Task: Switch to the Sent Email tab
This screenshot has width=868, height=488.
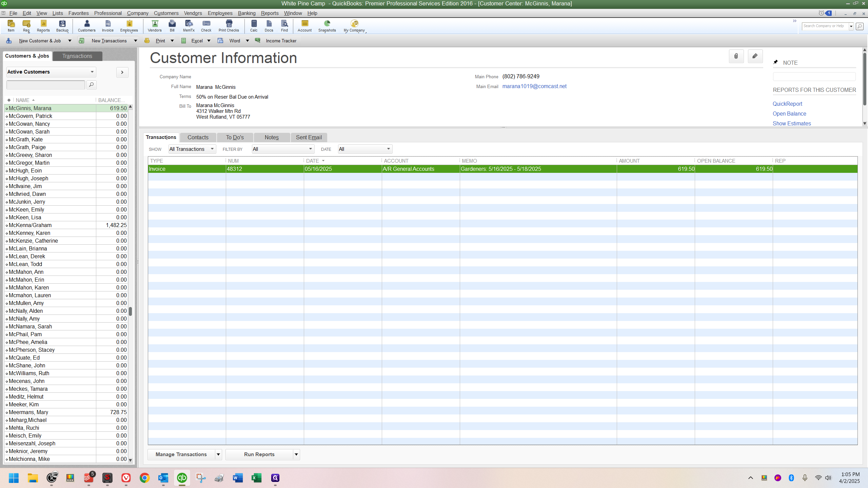Action: click(309, 137)
